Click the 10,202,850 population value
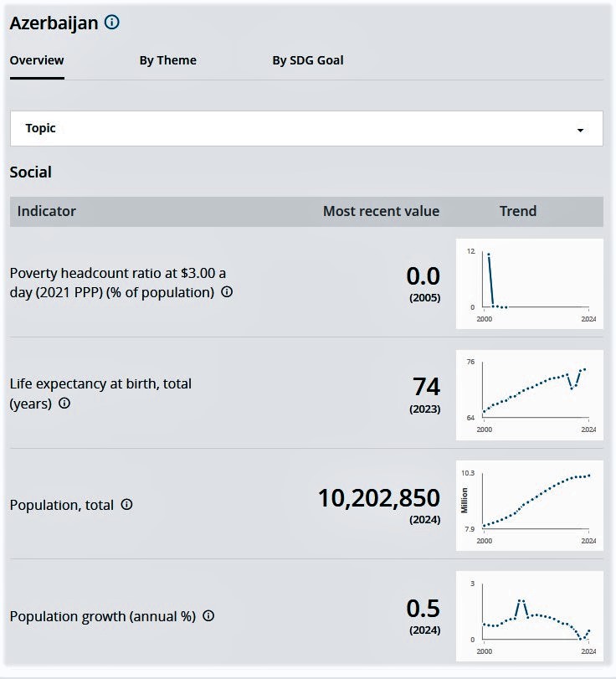Image resolution: width=616 pixels, height=679 pixels. point(378,498)
